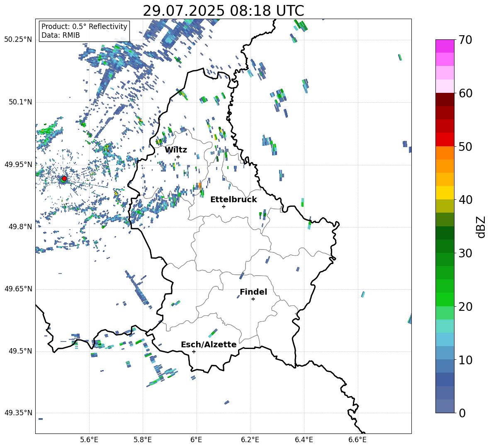The height and width of the screenshot is (448, 491).
Task: Click the 5.8°E longitude label
Action: (143, 440)
